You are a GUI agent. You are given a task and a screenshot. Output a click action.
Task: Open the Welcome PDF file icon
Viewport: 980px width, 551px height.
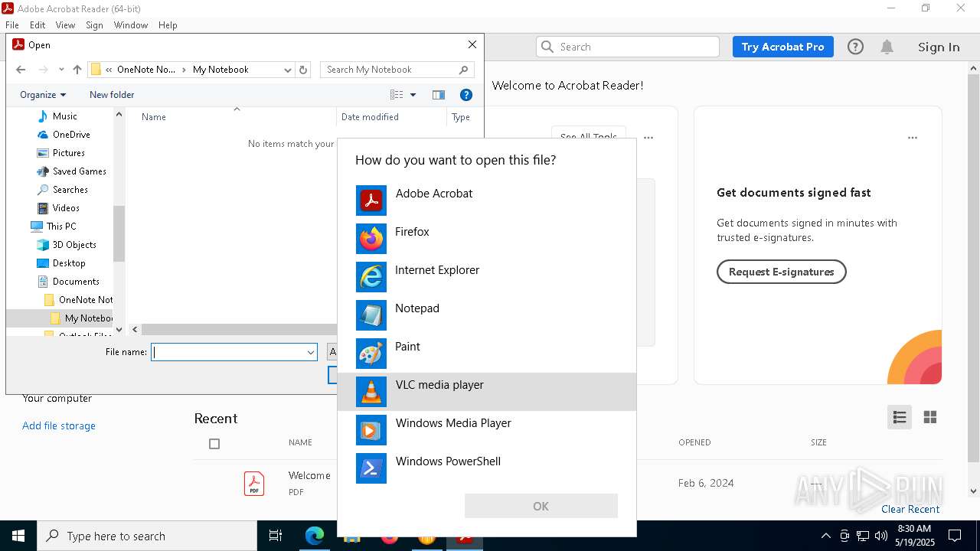click(x=254, y=484)
